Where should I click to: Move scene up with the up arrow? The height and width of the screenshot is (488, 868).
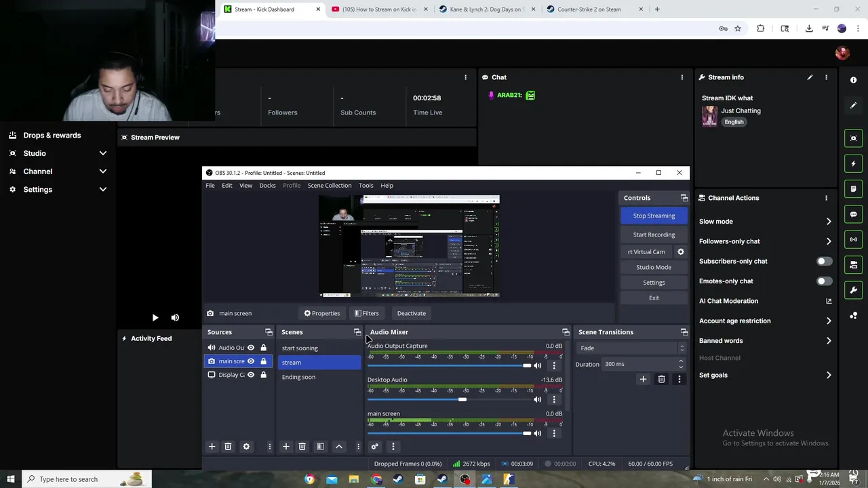[x=339, y=447]
